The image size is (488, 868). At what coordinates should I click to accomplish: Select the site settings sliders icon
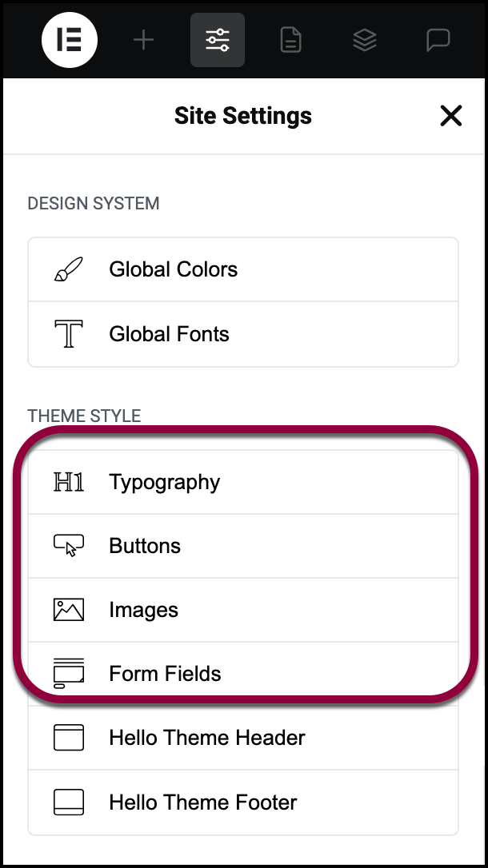point(217,40)
